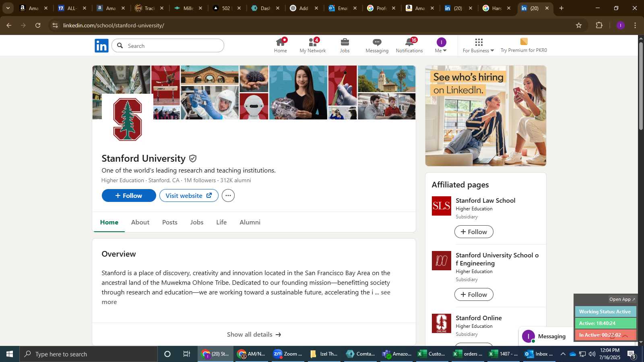Follow Stanford University page
This screenshot has width=644, height=362.
129,195
